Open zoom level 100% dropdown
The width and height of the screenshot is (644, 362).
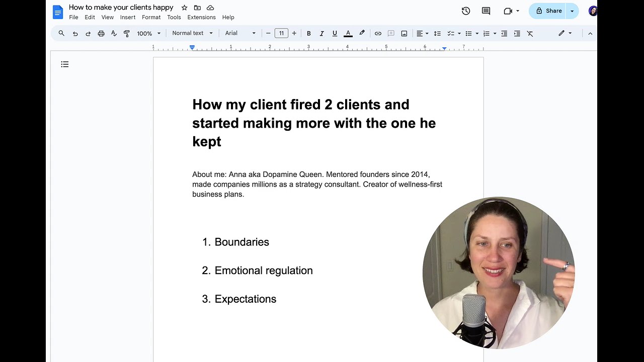[149, 33]
